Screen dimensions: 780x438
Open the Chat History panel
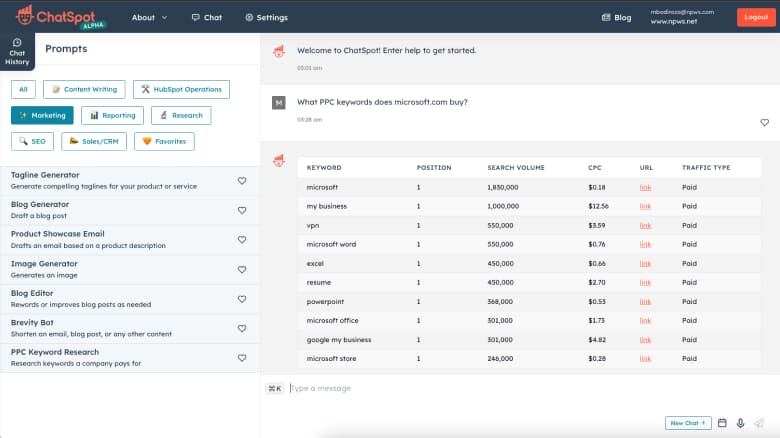tap(17, 52)
